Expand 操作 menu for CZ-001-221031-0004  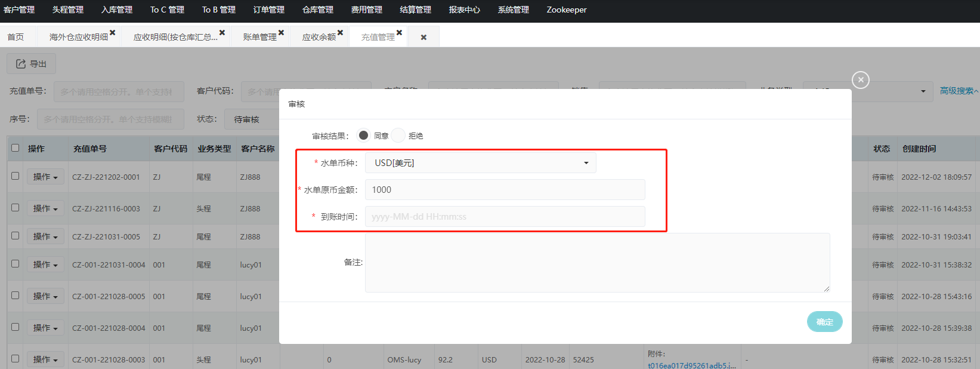pos(45,265)
